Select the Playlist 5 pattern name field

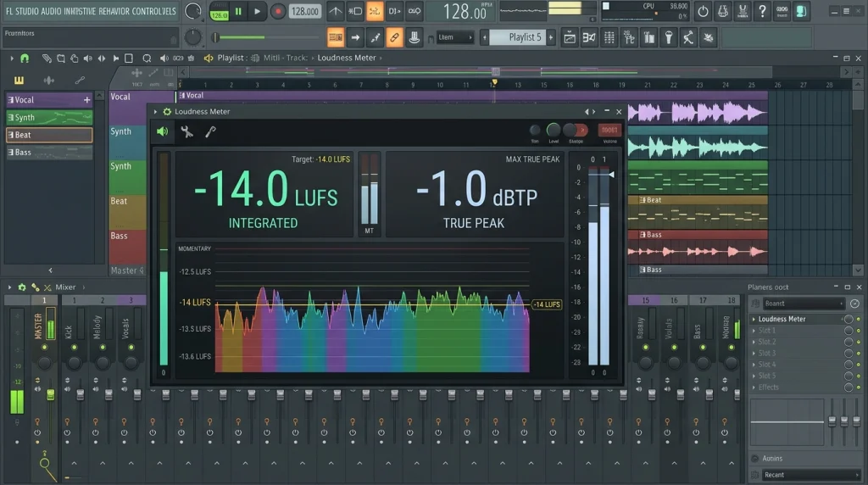pos(518,37)
